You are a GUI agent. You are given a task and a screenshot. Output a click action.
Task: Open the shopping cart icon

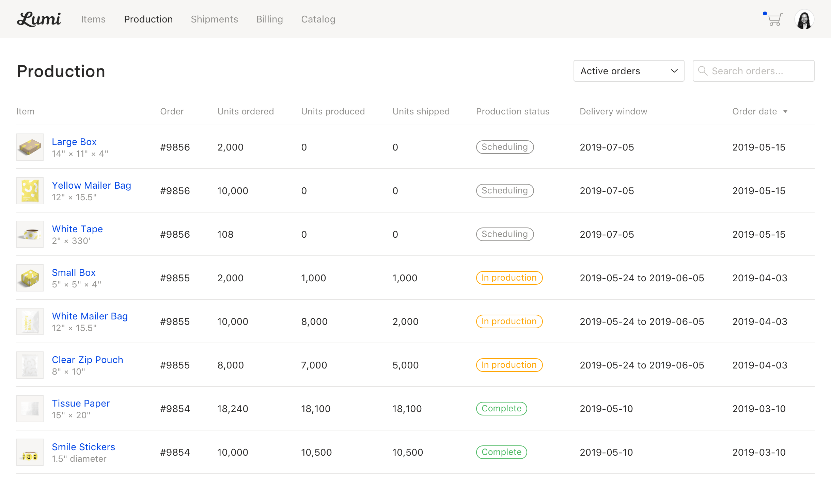coord(775,19)
